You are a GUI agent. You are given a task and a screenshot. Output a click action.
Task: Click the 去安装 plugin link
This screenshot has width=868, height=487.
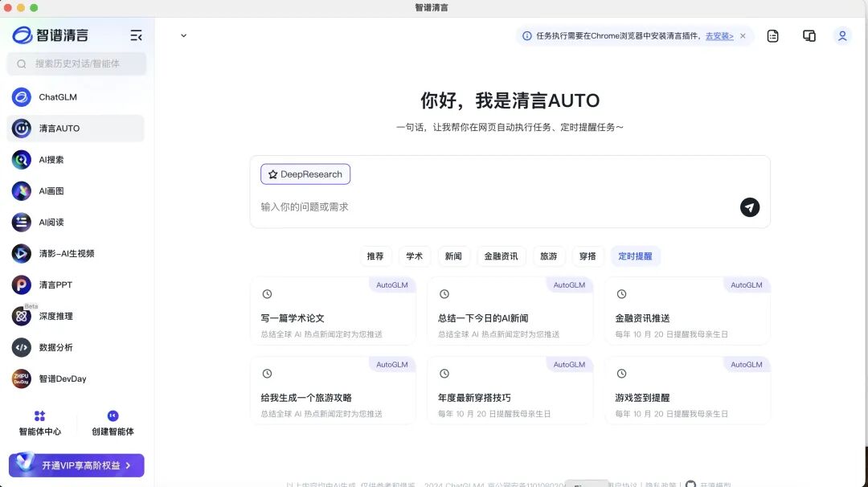coord(719,36)
